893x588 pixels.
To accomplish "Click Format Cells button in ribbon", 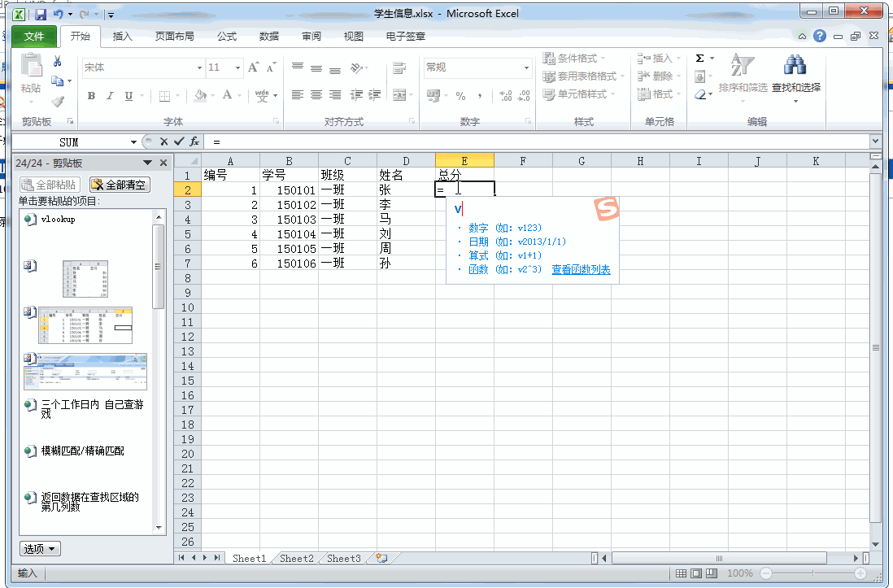I will coord(660,94).
